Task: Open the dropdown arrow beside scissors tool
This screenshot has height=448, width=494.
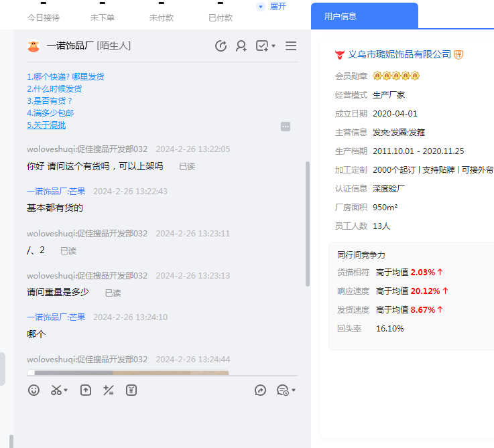Action: (66, 390)
